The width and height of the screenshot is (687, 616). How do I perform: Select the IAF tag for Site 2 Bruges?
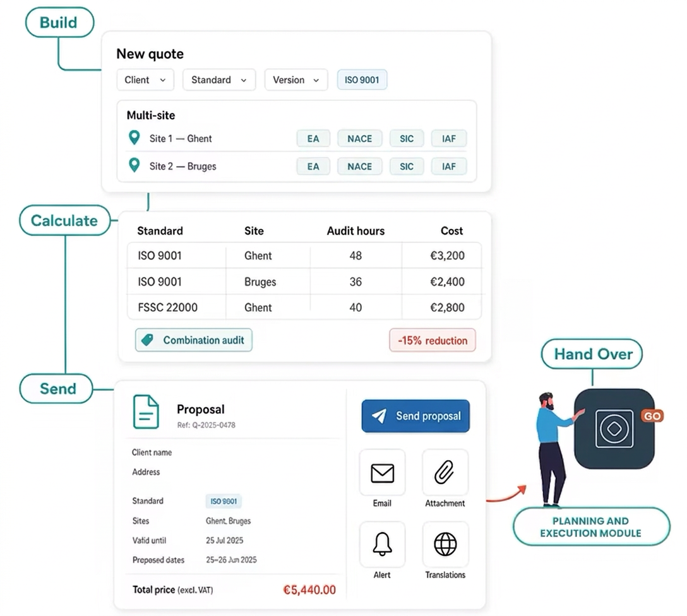point(449,167)
